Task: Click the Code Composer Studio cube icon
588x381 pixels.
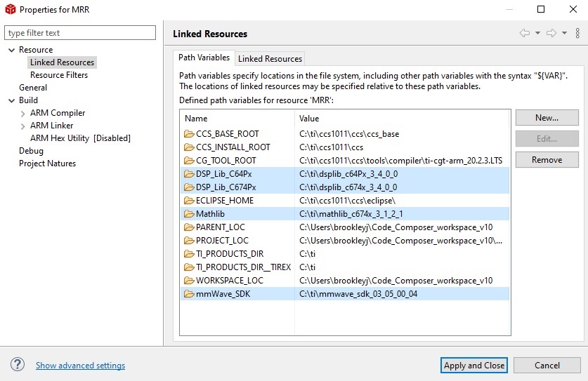Action: pos(11,9)
